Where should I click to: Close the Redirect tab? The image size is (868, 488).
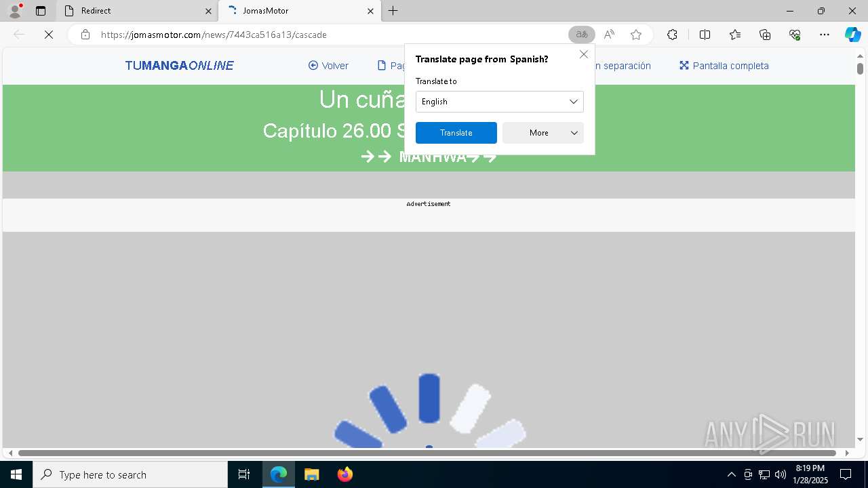point(208,11)
